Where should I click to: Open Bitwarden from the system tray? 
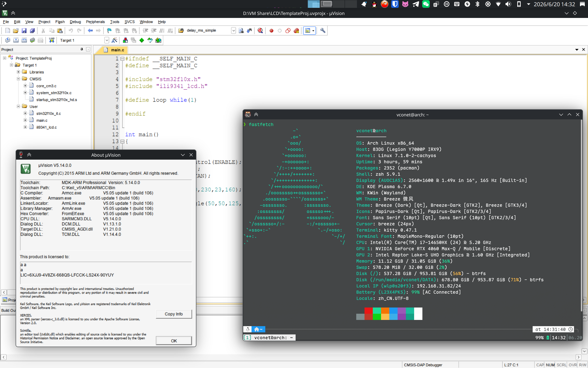395,4
